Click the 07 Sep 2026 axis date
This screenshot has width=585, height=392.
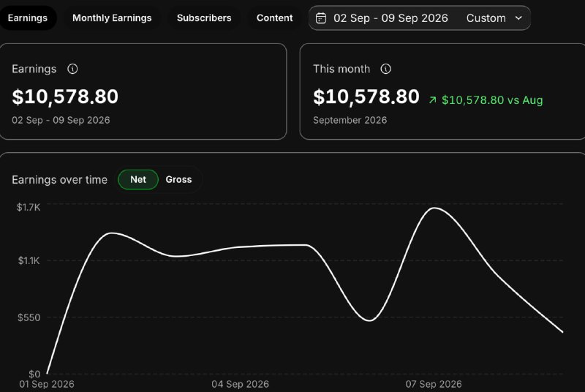434,384
